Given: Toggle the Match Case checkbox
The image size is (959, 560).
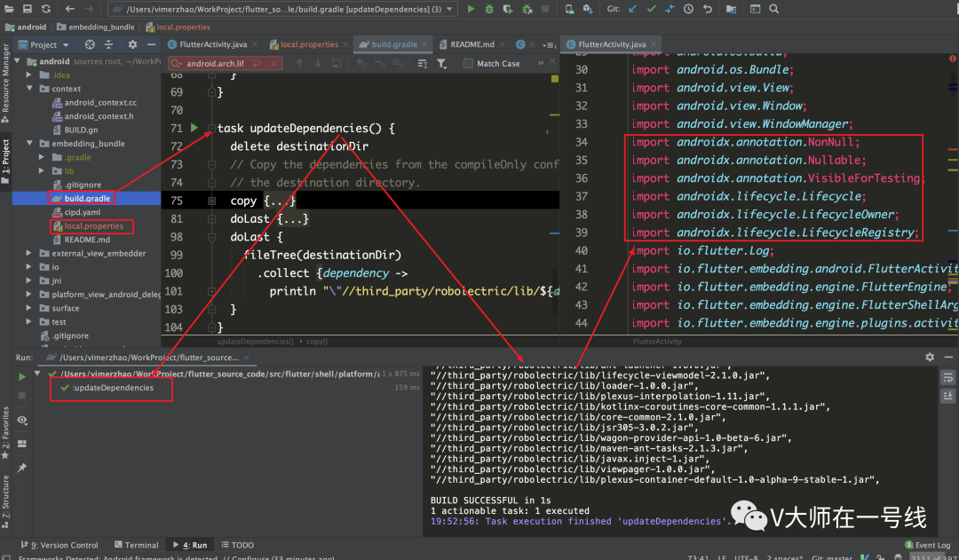Looking at the screenshot, I should coord(469,64).
